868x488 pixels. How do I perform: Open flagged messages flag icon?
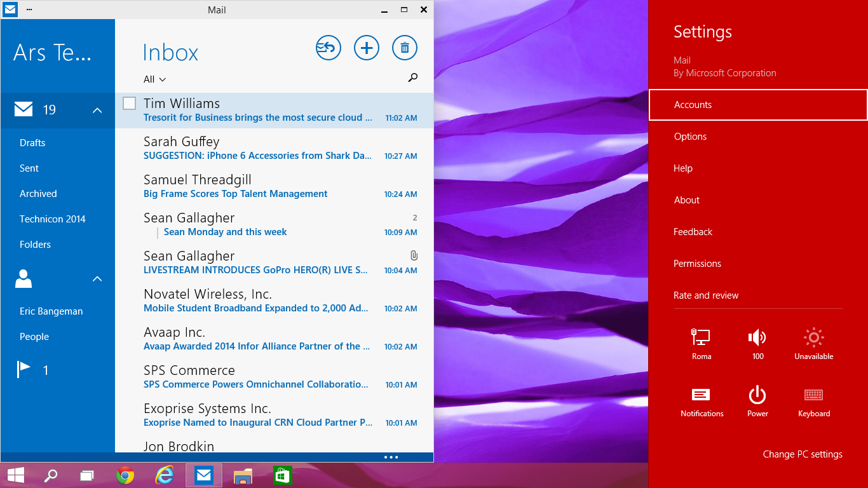click(24, 370)
